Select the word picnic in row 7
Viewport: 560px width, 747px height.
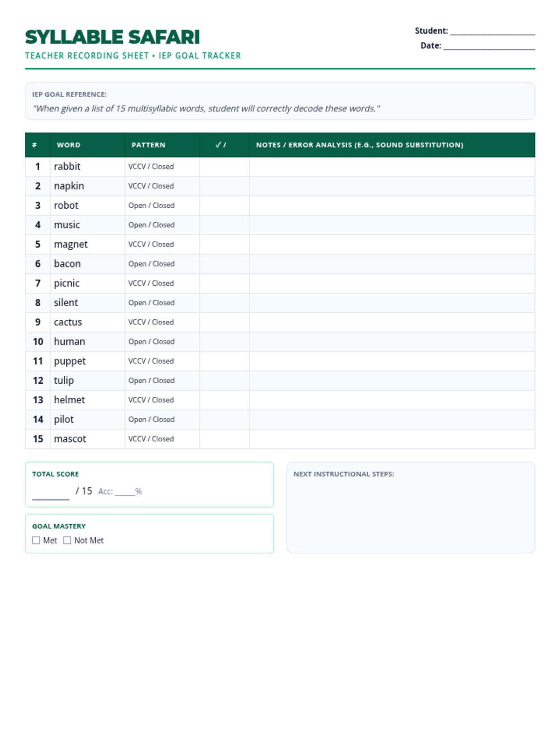click(x=67, y=283)
